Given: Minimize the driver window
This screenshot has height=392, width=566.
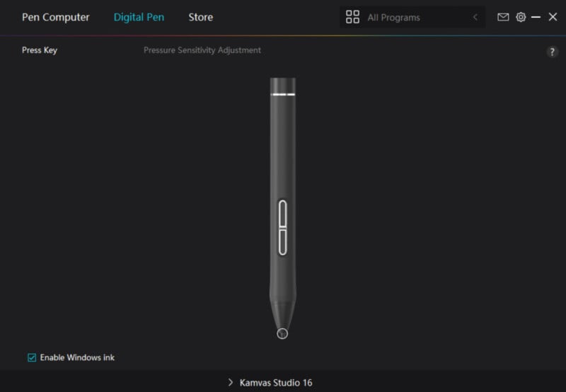Looking at the screenshot, I should 536,17.
